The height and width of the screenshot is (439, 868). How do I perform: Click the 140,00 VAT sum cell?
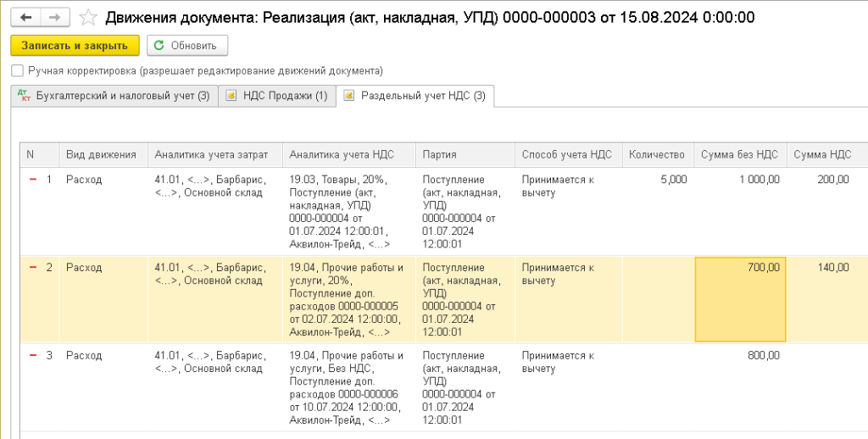point(827,299)
